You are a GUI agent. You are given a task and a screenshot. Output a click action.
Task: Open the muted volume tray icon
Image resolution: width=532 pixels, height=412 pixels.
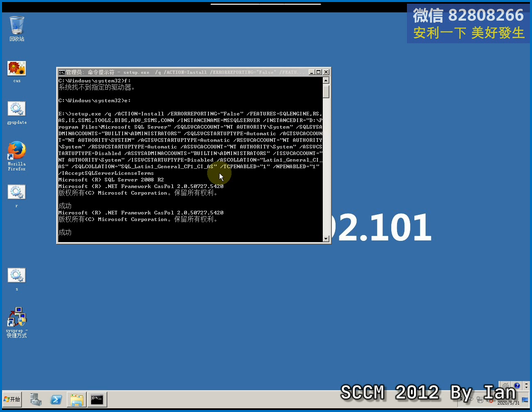click(x=490, y=400)
